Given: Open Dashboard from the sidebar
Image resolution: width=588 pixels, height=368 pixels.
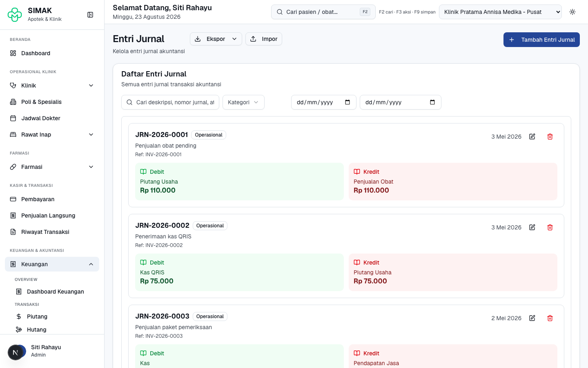Looking at the screenshot, I should point(52,53).
